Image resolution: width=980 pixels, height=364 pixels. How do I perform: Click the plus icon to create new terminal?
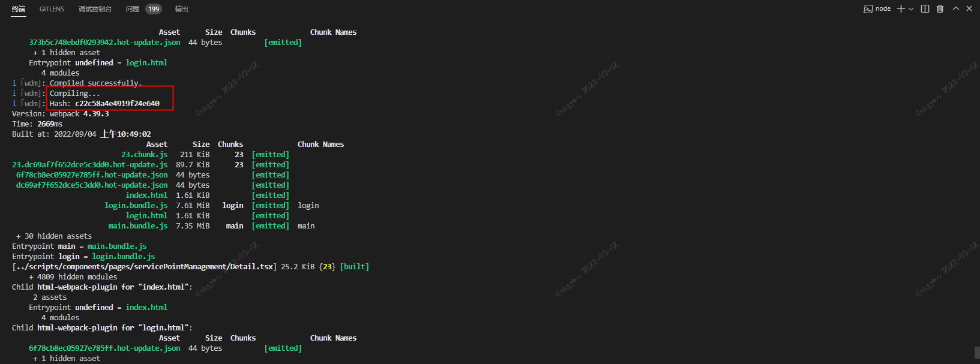click(x=901, y=9)
